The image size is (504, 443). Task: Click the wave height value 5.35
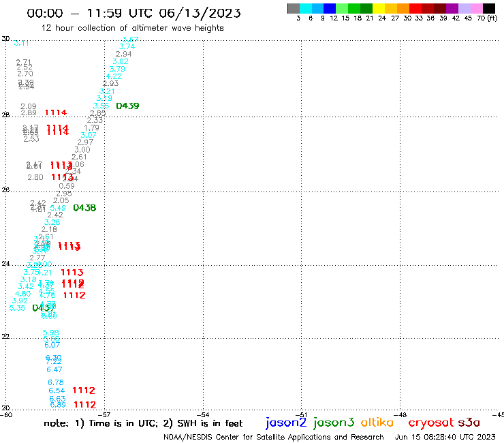[17, 308]
